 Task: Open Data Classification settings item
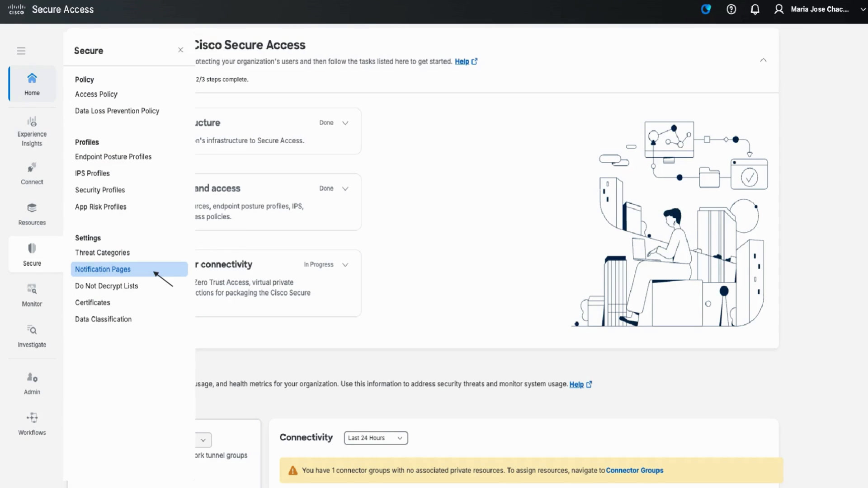pyautogui.click(x=104, y=319)
